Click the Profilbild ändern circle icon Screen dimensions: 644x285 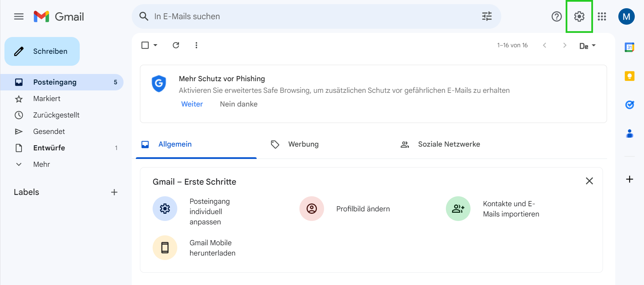point(312,209)
